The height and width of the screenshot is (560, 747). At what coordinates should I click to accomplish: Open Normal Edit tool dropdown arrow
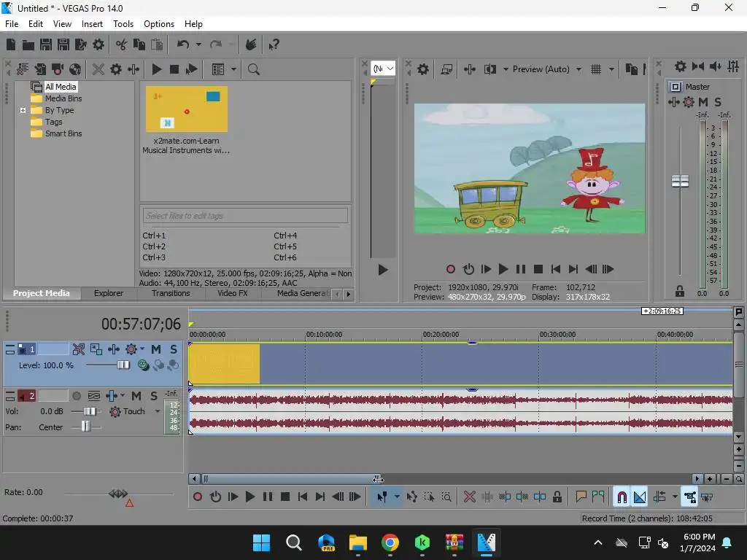[x=397, y=497]
